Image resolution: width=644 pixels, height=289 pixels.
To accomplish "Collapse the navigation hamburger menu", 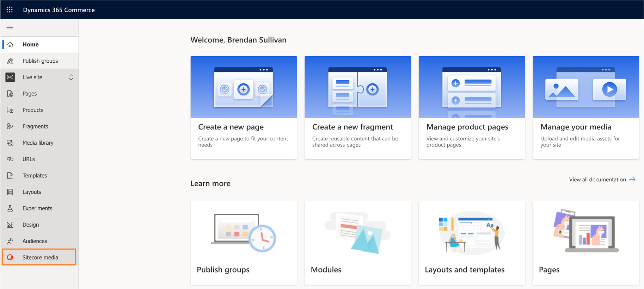I will [10, 27].
